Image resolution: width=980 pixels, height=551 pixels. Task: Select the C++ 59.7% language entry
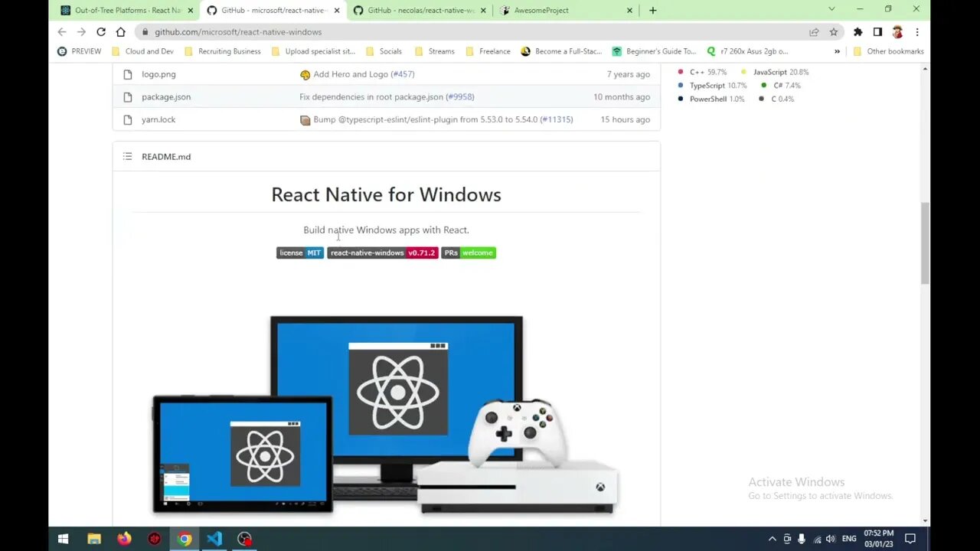(x=702, y=72)
